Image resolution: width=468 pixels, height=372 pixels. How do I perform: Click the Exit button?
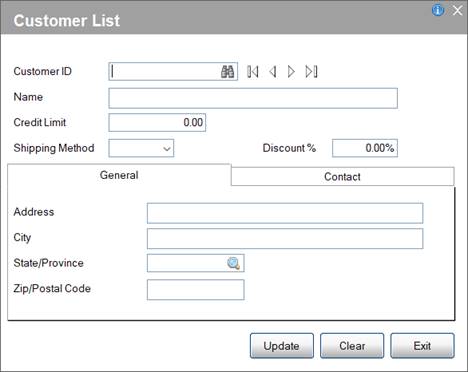(422, 346)
